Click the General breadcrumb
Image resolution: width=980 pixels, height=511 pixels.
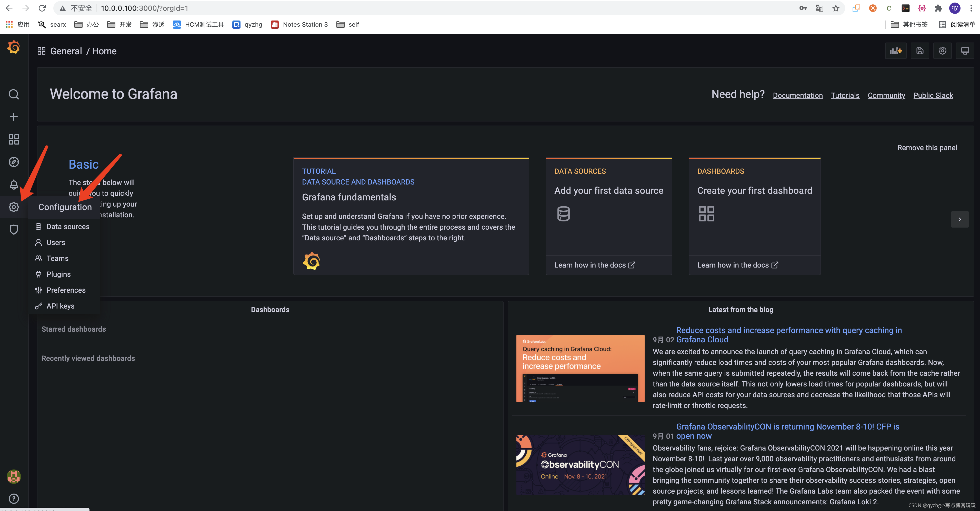tap(66, 51)
